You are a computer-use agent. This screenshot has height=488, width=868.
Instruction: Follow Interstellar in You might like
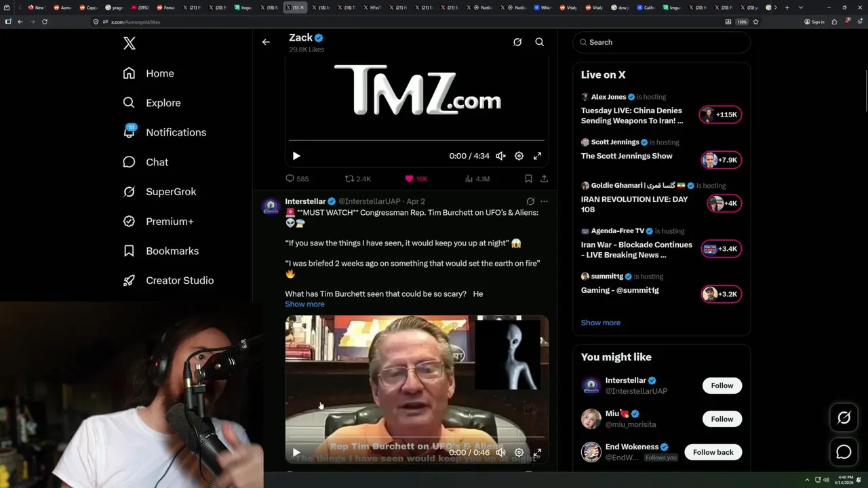click(722, 386)
